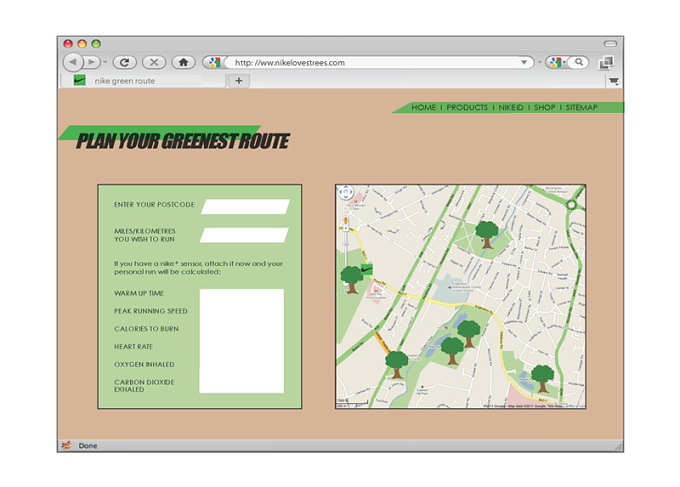The width and height of the screenshot is (680, 487).
Task: Click the browser Forward arrow button
Action: 91,62
